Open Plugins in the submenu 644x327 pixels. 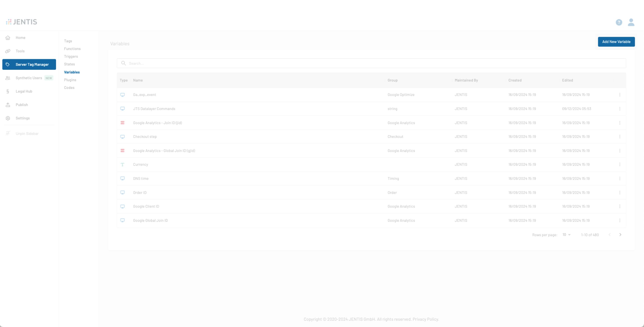[x=70, y=80]
